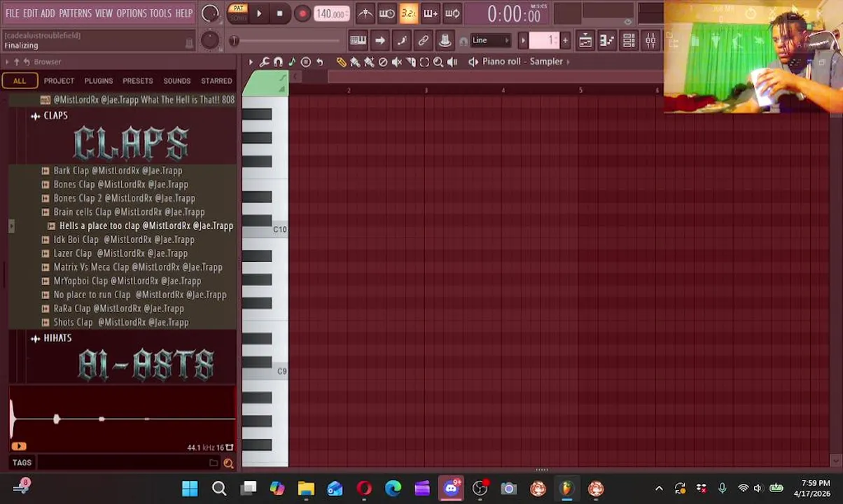The width and height of the screenshot is (843, 504).
Task: Switch to the SOUNDS browser tab
Action: tap(176, 81)
